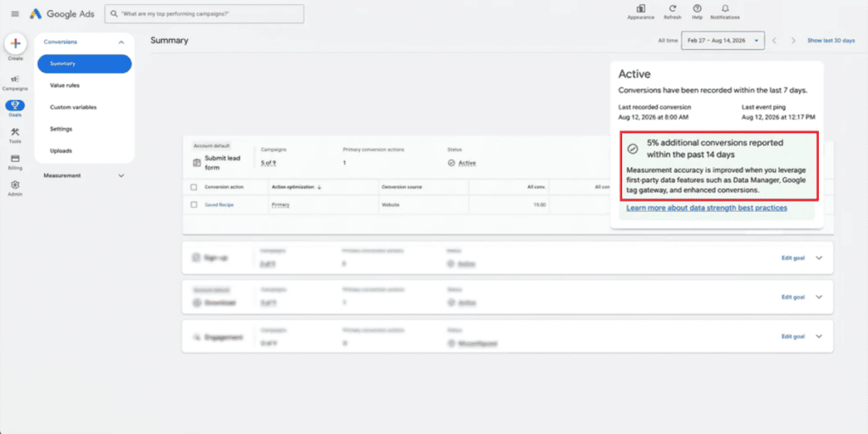Open the Saved Recipe conversion action
The height and width of the screenshot is (434, 868).
(220, 204)
